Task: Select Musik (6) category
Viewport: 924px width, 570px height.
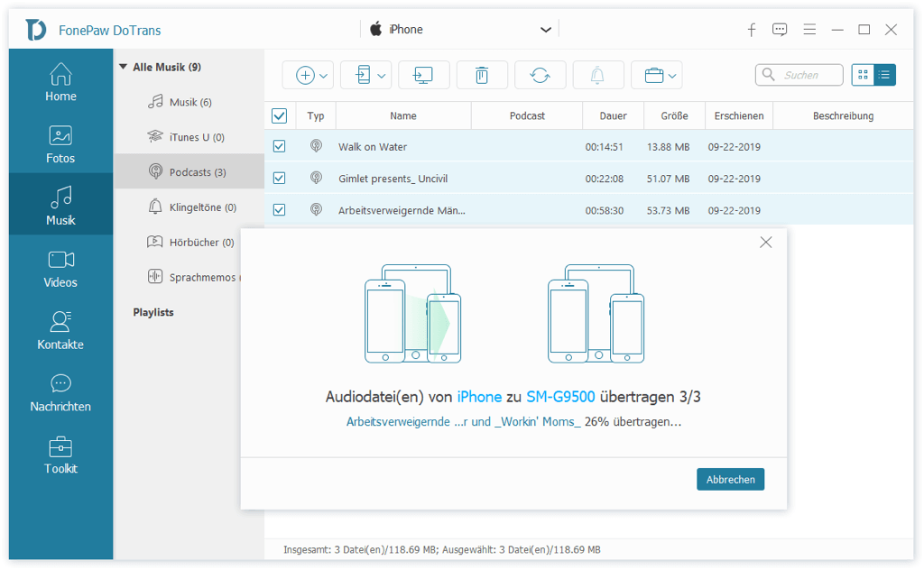Action: pyautogui.click(x=189, y=102)
